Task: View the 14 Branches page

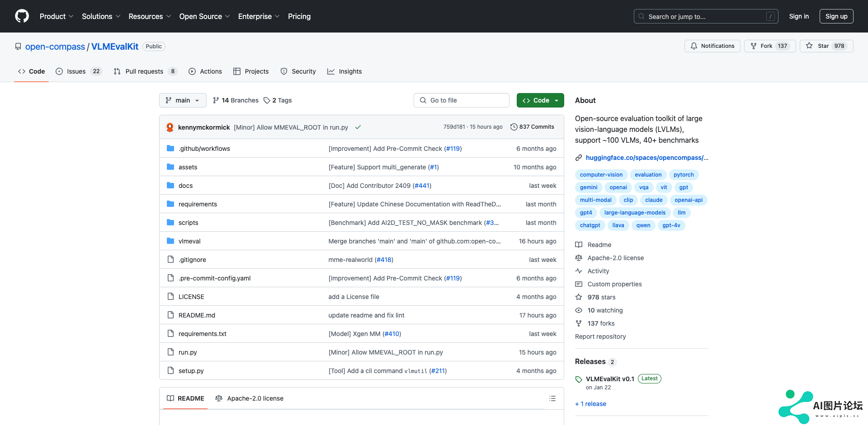Action: (236, 100)
